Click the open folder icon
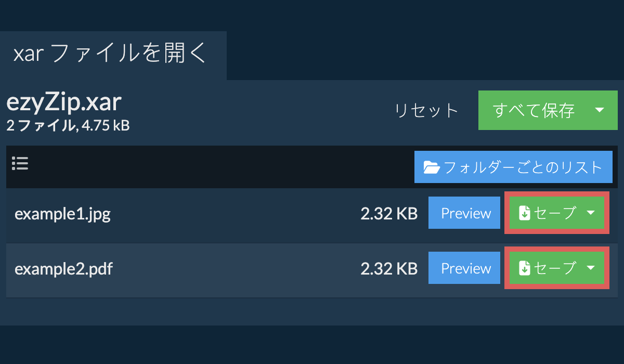624x364 pixels. (431, 167)
